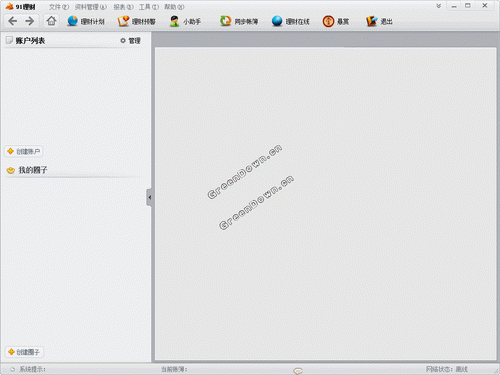Launch the 小助手 assistant
This screenshot has width=500, height=375.
(185, 21)
